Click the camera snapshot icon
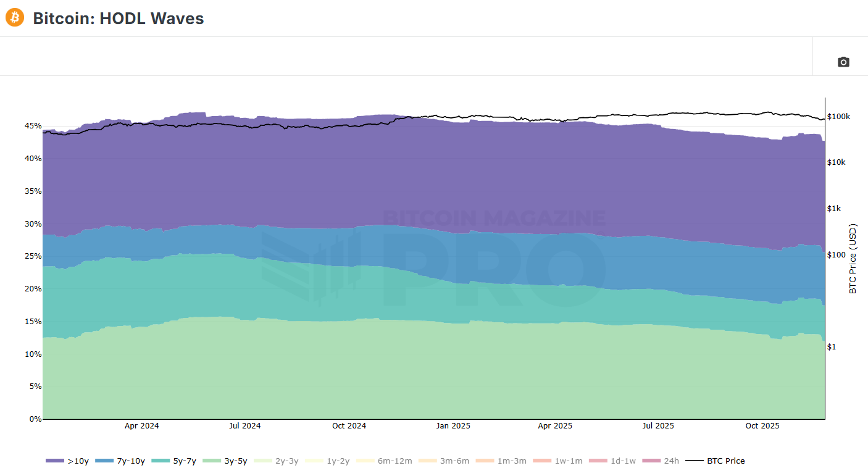 coord(843,62)
